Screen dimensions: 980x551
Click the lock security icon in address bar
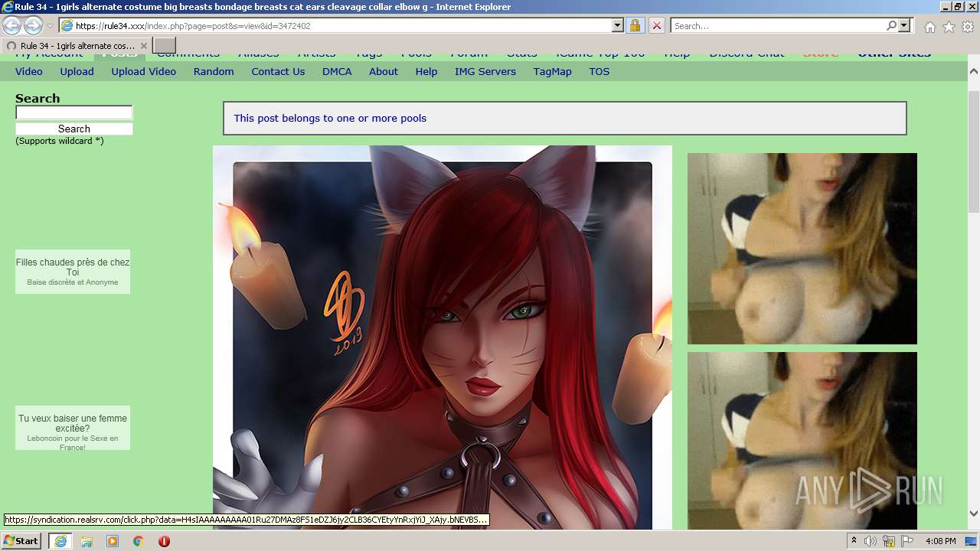(x=635, y=25)
